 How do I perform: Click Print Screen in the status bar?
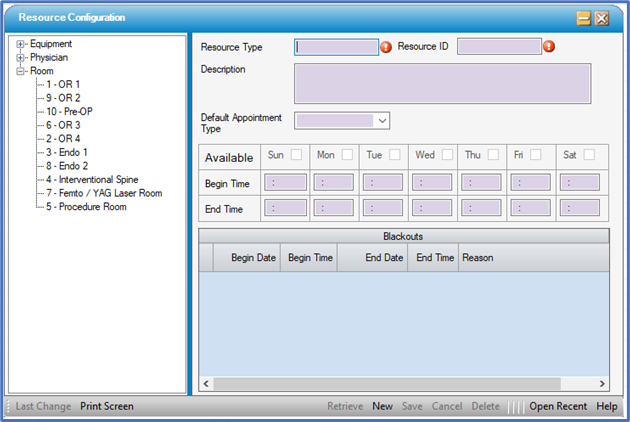[107, 407]
